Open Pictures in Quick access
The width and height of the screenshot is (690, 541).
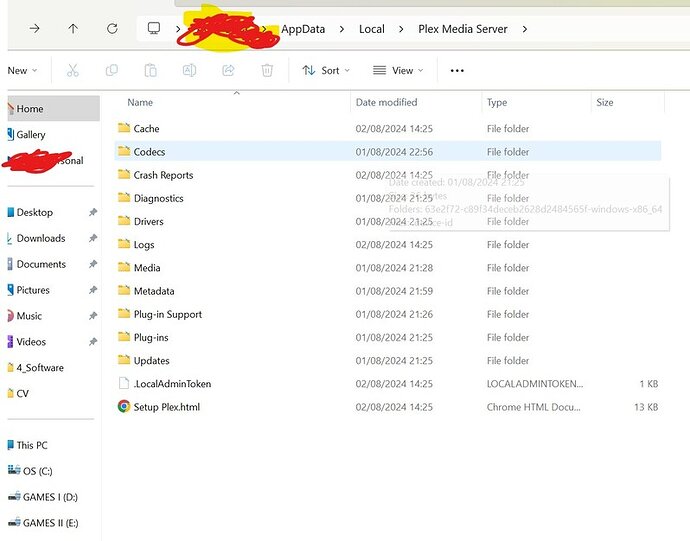tap(33, 290)
